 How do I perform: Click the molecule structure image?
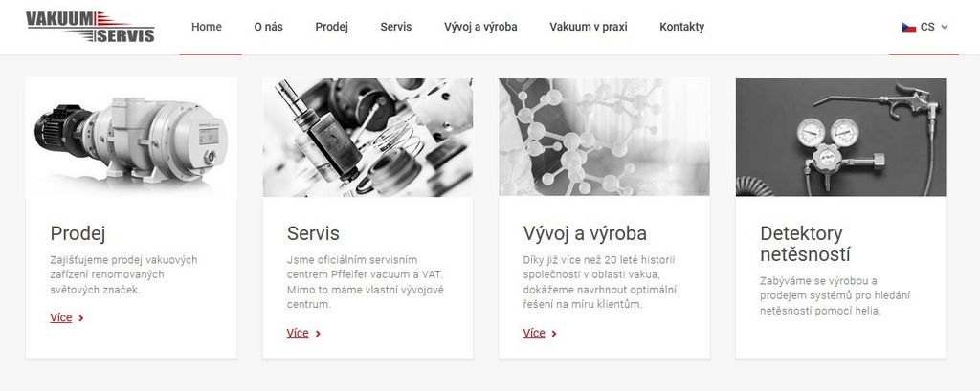pyautogui.click(x=605, y=138)
